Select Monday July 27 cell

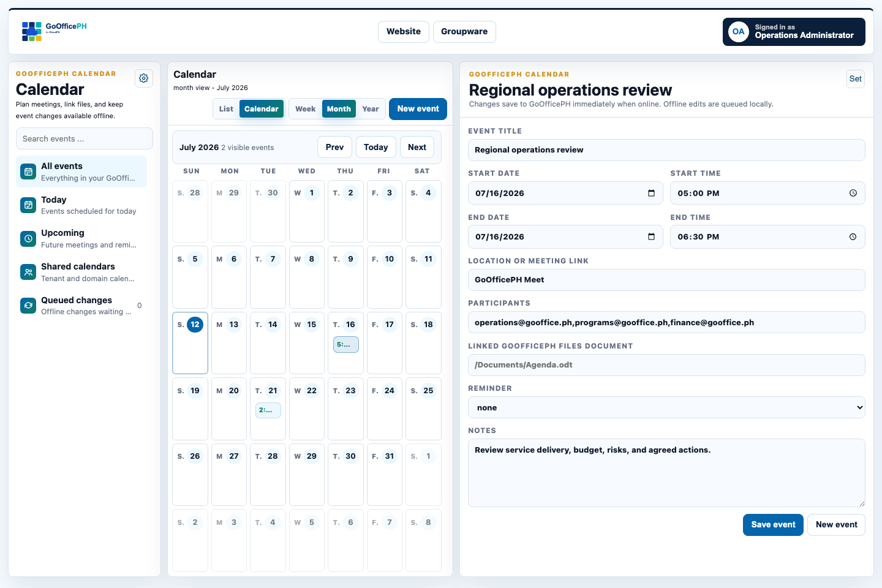click(x=229, y=475)
